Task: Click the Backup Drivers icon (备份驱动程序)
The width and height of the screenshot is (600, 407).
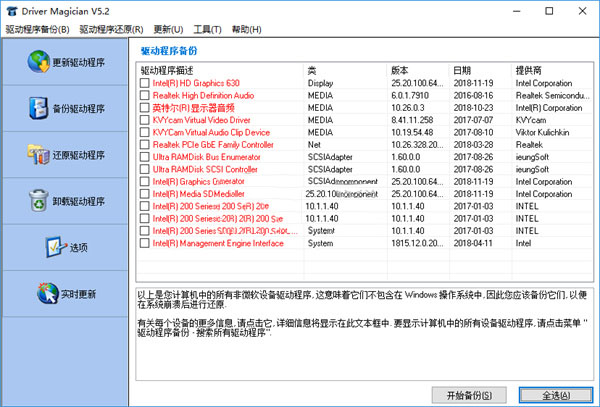Action: (x=37, y=108)
